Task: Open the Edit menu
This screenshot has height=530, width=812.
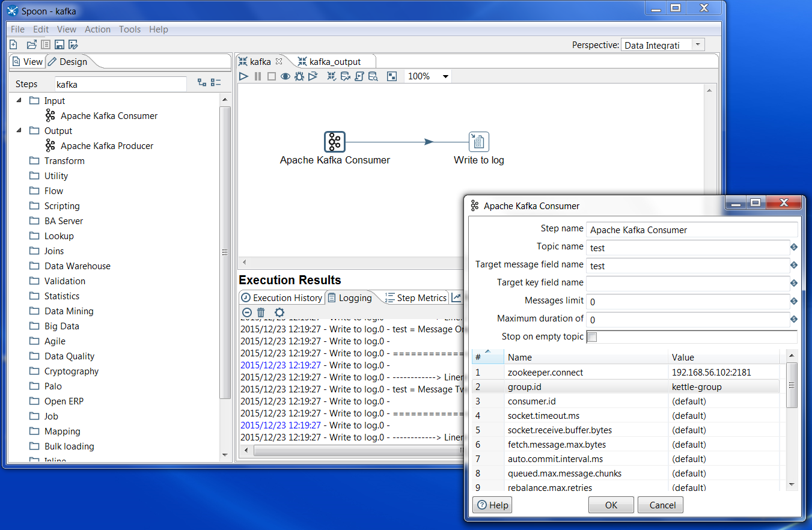Action: (x=41, y=29)
